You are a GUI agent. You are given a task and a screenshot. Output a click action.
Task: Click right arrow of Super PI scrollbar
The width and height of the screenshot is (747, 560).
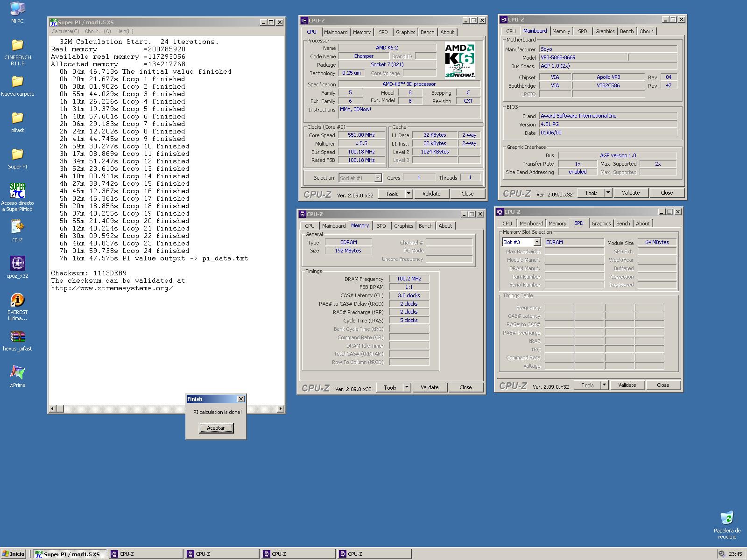point(280,409)
